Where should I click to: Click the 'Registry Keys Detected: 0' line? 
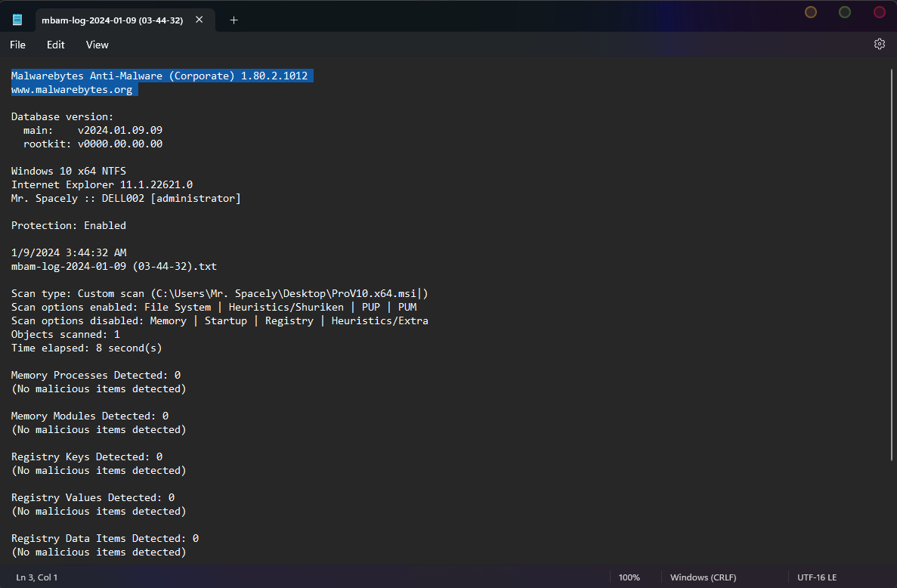tap(87, 457)
